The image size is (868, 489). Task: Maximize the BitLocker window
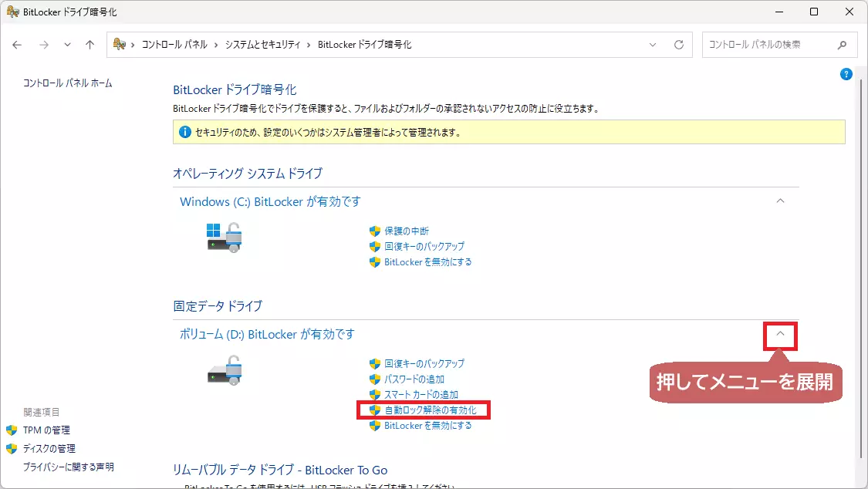(814, 12)
